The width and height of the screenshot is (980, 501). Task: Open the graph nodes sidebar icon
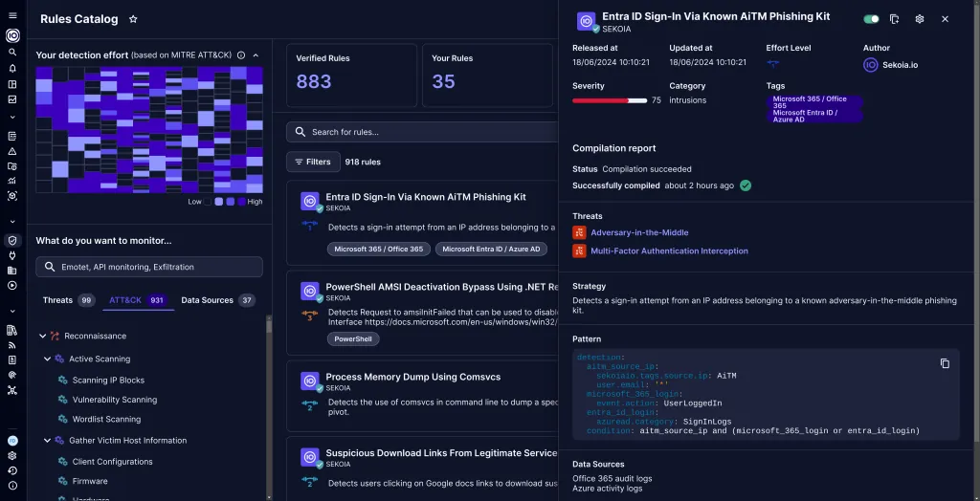(12, 390)
